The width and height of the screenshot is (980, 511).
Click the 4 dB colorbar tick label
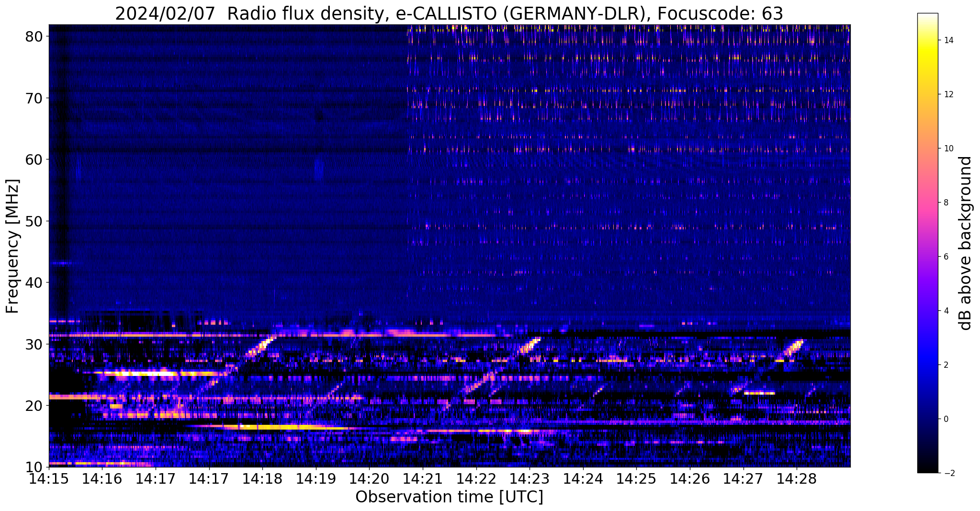tap(946, 311)
